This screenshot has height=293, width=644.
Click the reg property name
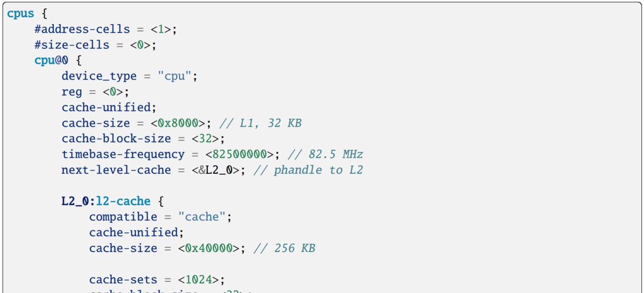[71, 92]
